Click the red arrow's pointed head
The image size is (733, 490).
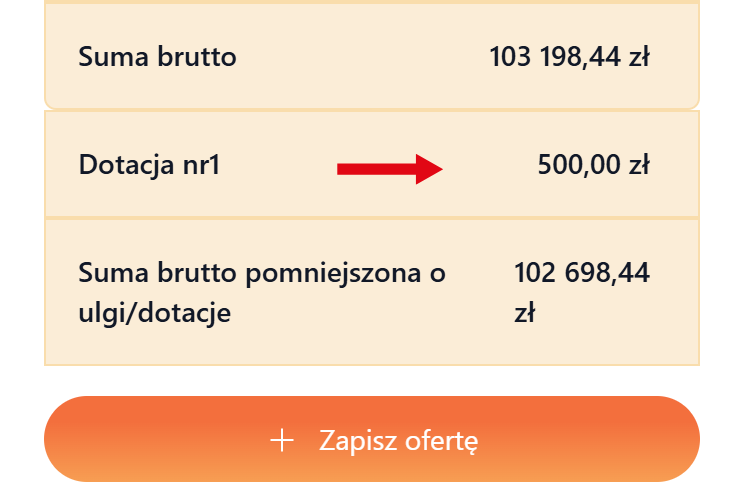click(x=430, y=169)
